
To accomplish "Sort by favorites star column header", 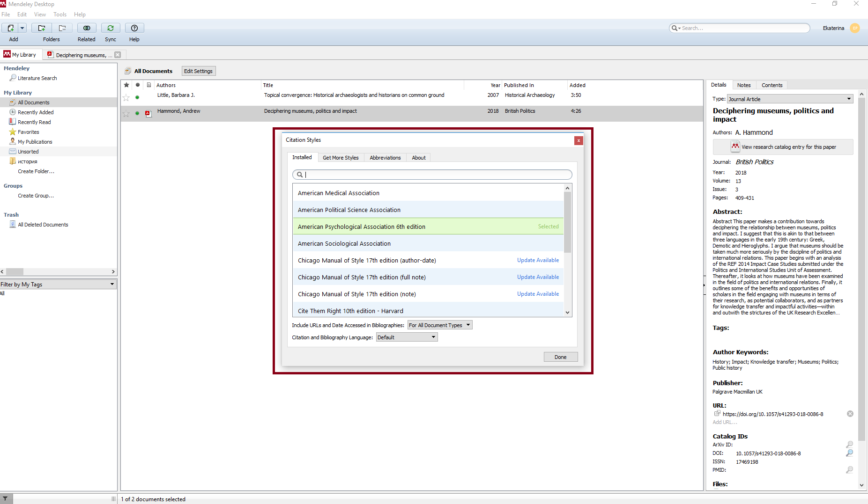I will (126, 85).
